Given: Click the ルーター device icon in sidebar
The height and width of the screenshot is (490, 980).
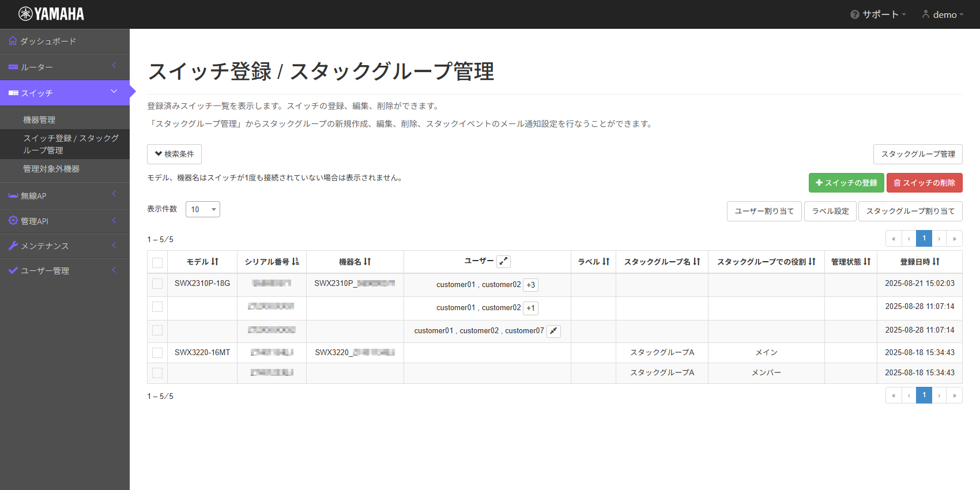Looking at the screenshot, I should pyautogui.click(x=13, y=67).
